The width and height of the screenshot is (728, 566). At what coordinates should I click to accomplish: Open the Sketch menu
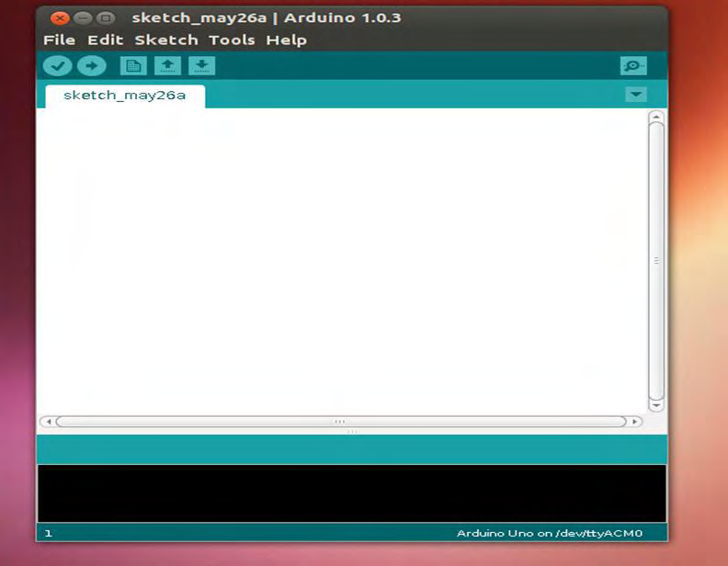click(166, 40)
